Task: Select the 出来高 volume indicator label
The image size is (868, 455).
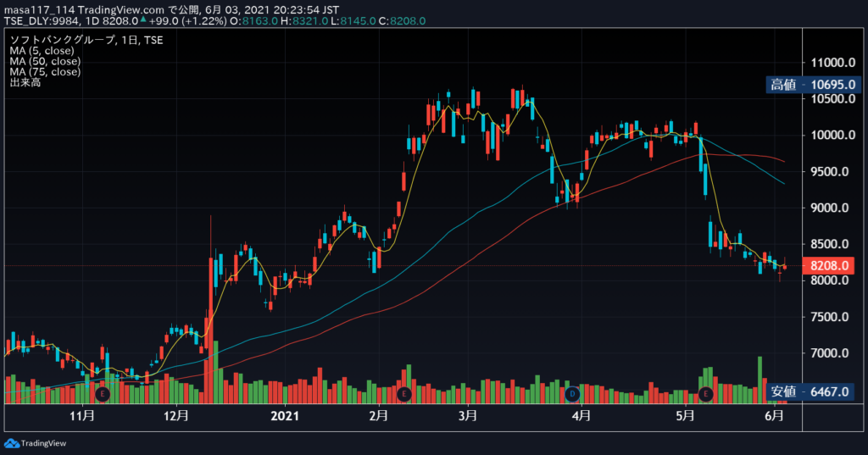Action: click(25, 82)
